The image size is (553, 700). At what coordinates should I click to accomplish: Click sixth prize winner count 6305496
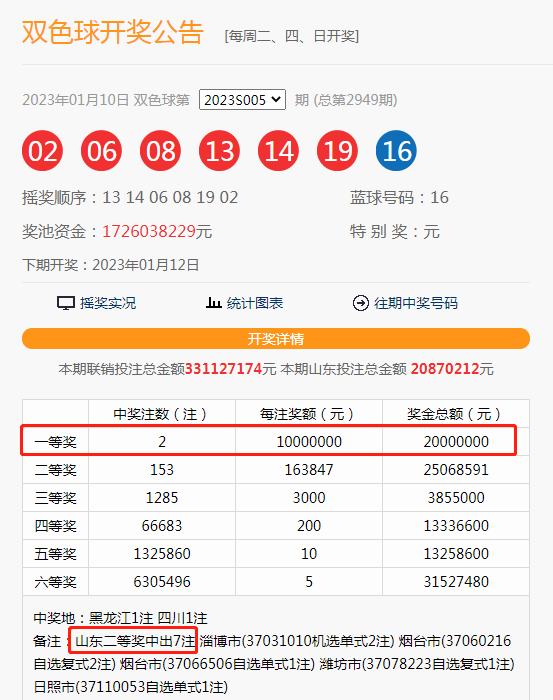pyautogui.click(x=162, y=582)
